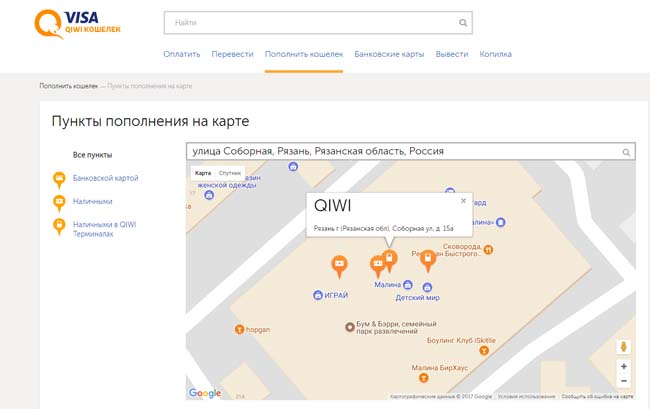
Task: Open Сообщить об ошибке на карте link
Action: pyautogui.click(x=597, y=397)
